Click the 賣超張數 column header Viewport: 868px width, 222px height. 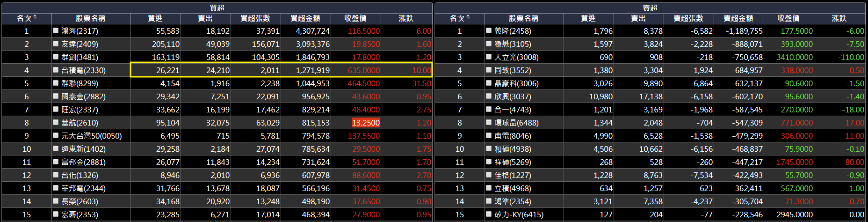(x=688, y=18)
